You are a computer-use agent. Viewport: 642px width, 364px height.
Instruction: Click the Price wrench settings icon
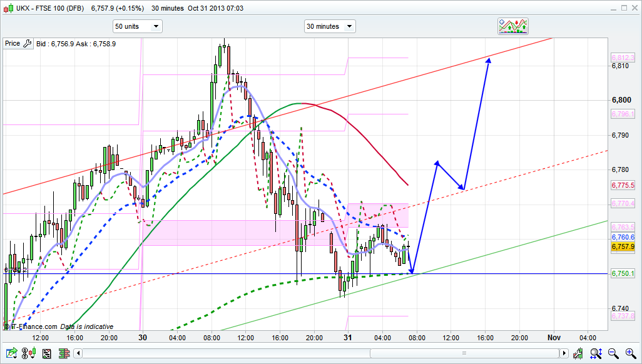pyautogui.click(x=26, y=44)
